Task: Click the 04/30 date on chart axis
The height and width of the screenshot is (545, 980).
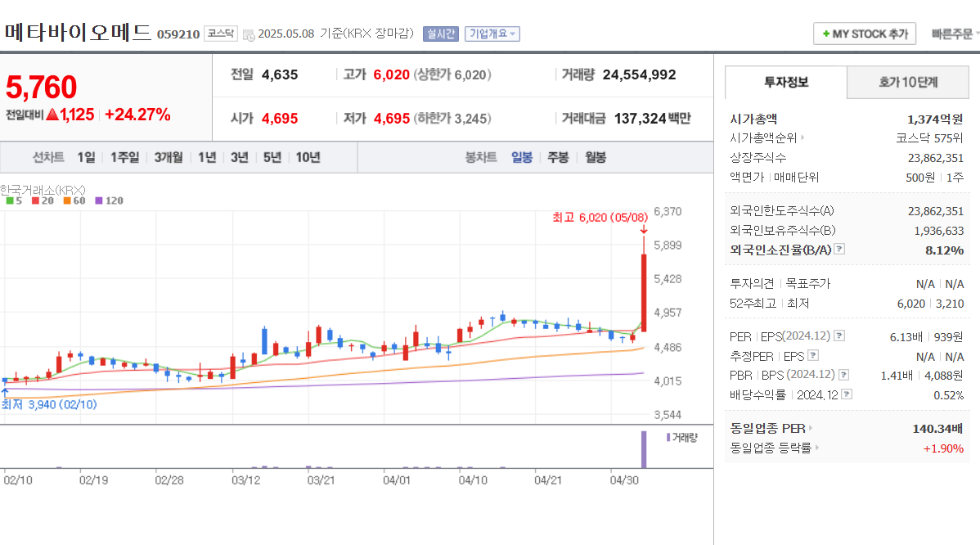Action: point(624,480)
